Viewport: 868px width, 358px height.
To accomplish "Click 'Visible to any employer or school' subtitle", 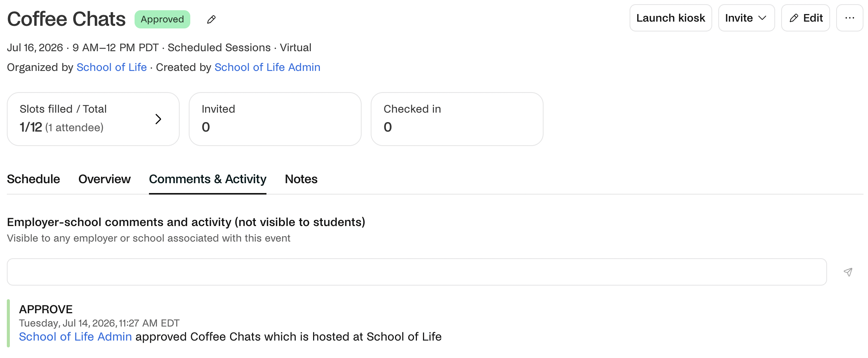I will point(149,238).
